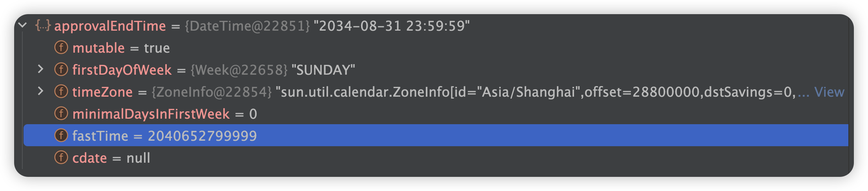
Task: Expand the firstDayOfWeek field
Action: [40, 70]
